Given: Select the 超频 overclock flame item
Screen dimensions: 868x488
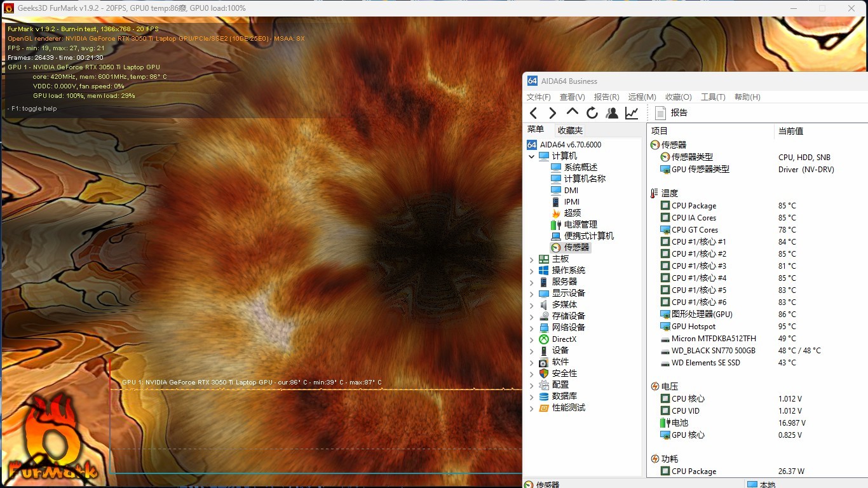Looking at the screenshot, I should pos(572,213).
